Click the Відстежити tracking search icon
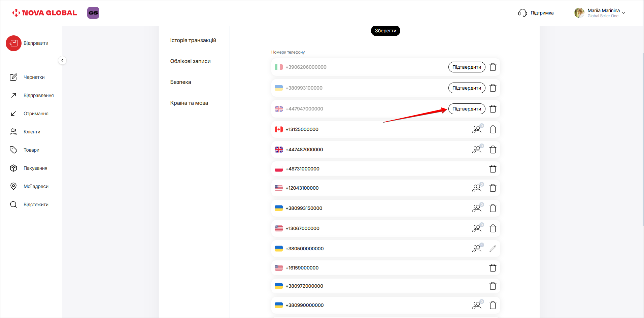 [13, 204]
